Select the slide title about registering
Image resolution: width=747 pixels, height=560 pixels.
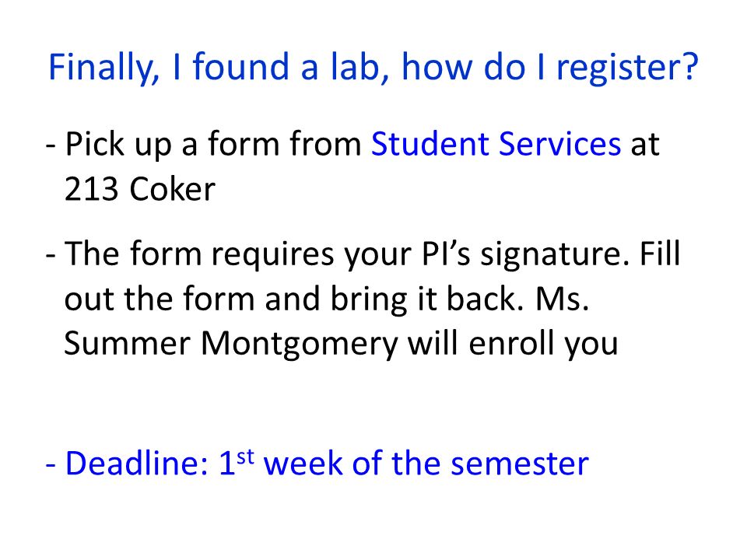[x=373, y=67]
